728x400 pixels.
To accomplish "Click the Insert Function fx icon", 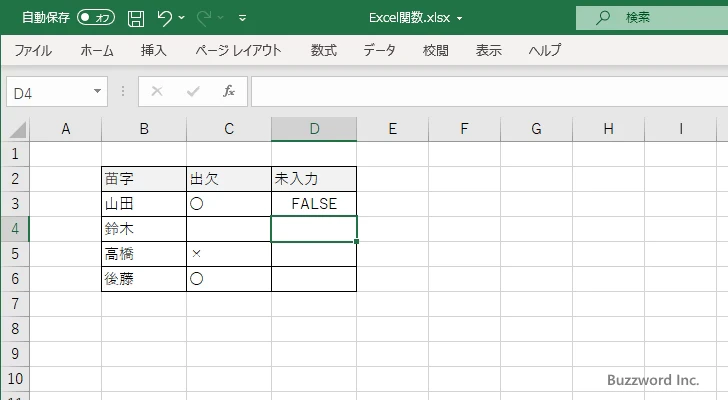I will [x=229, y=91].
